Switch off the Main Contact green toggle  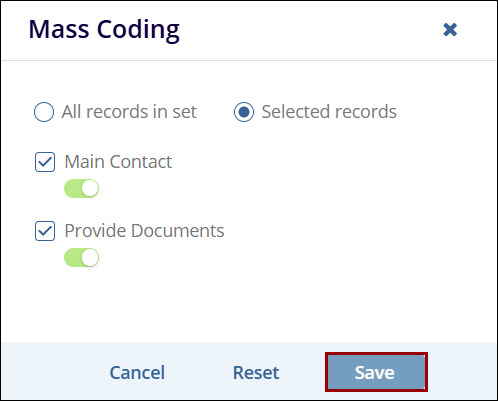point(82,188)
